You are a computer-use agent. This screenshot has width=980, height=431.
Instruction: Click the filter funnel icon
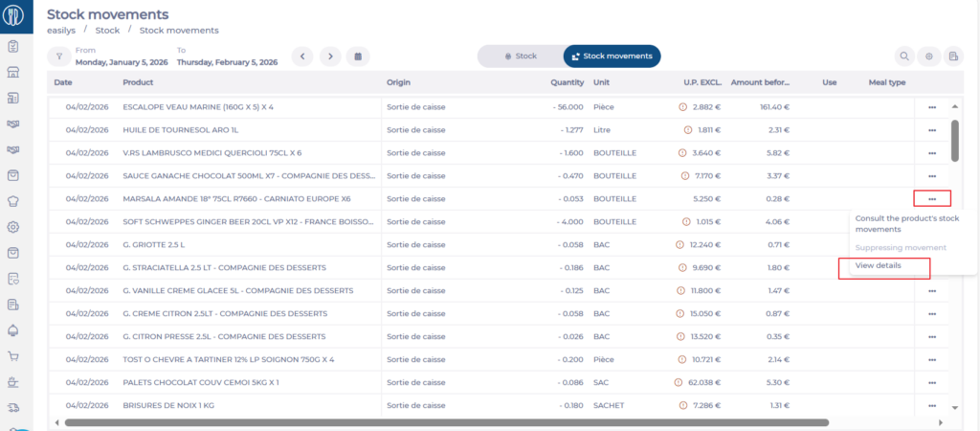(59, 57)
